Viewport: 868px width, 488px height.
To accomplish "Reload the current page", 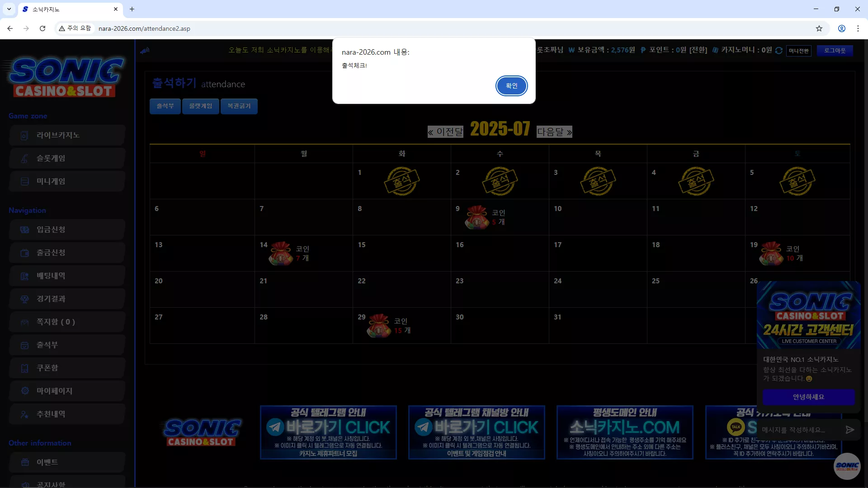I will coord(42,28).
